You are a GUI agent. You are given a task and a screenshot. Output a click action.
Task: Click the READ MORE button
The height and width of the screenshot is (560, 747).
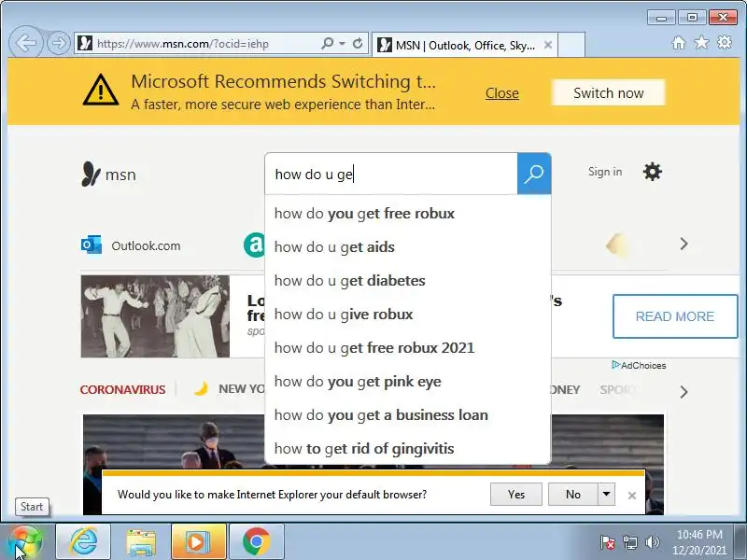(x=675, y=316)
